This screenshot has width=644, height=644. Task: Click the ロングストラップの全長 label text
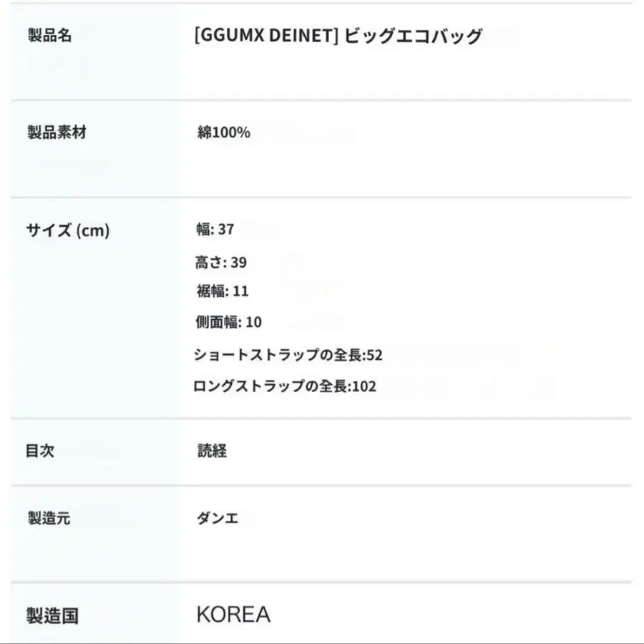271,387
